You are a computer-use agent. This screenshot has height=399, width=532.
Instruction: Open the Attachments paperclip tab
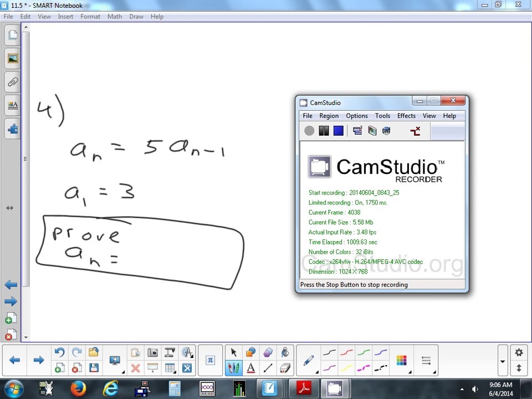pos(13,82)
